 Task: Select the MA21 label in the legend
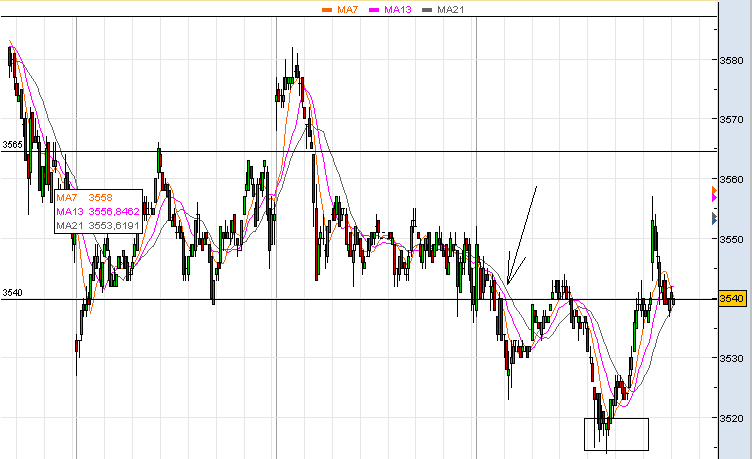[450, 10]
